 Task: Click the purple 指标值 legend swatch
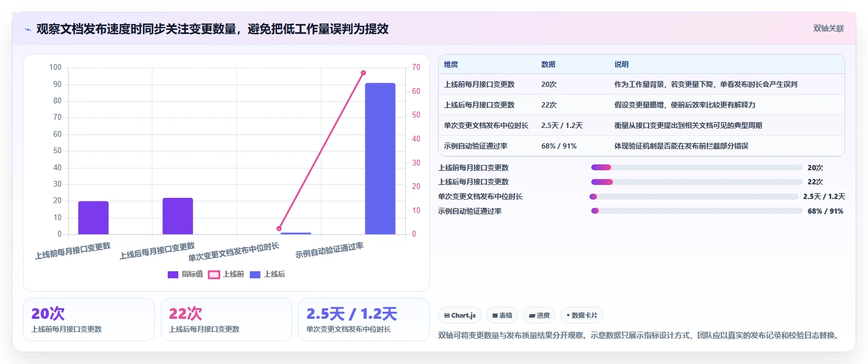pyautogui.click(x=173, y=274)
